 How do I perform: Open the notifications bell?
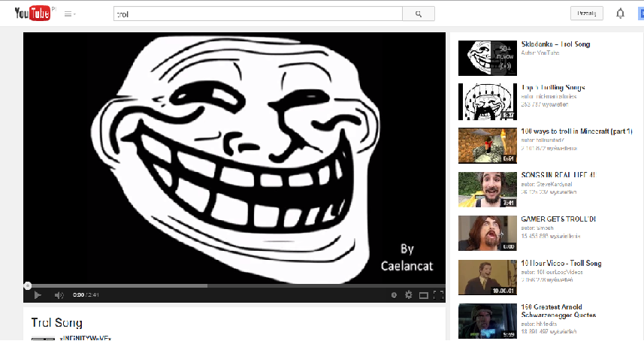[x=620, y=14]
